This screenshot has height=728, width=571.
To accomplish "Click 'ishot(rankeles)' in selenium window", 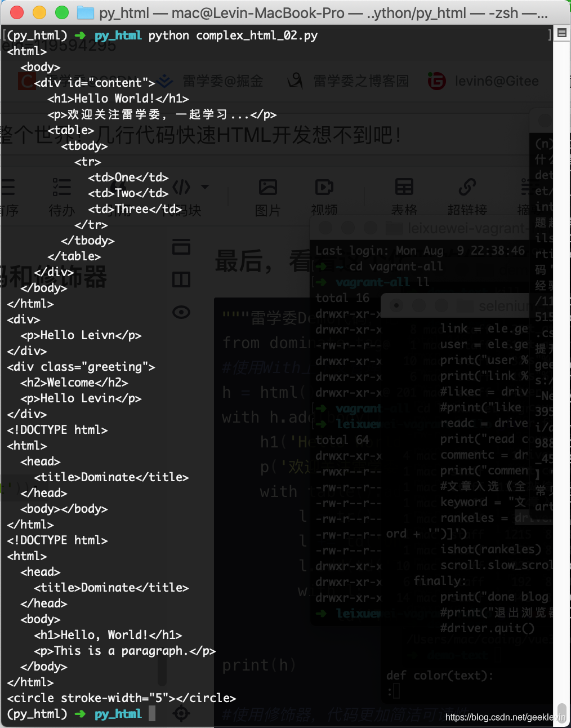I will click(x=491, y=549).
